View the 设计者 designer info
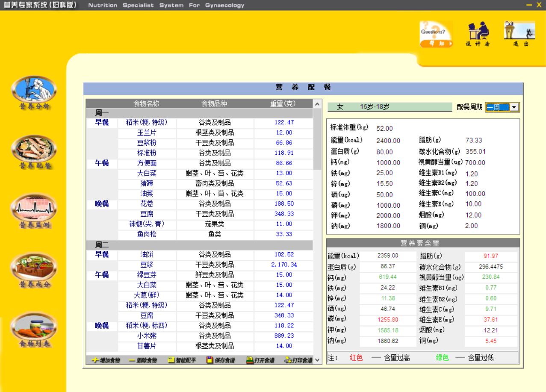Image resolution: width=546 pixels, height=392 pixels. point(477,35)
